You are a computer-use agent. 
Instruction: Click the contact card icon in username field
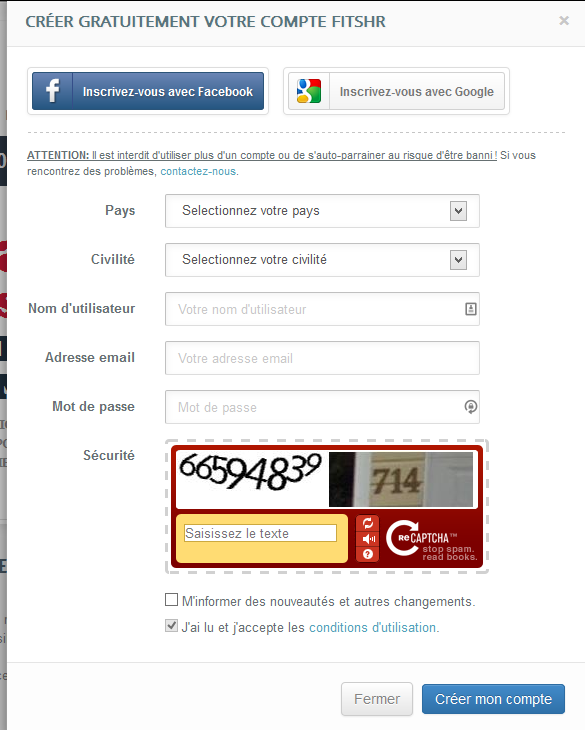pos(471,309)
